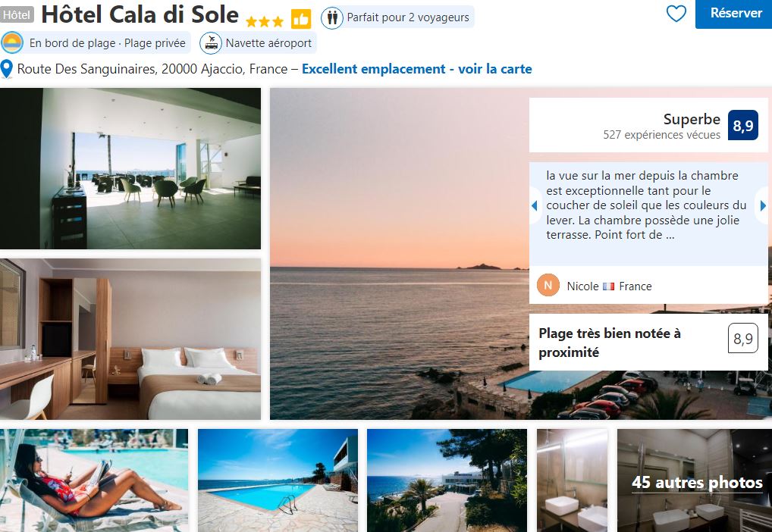Image resolution: width=772 pixels, height=532 pixels.
Task: Open Excellent emplacement - voir la carte link
Action: coord(416,69)
